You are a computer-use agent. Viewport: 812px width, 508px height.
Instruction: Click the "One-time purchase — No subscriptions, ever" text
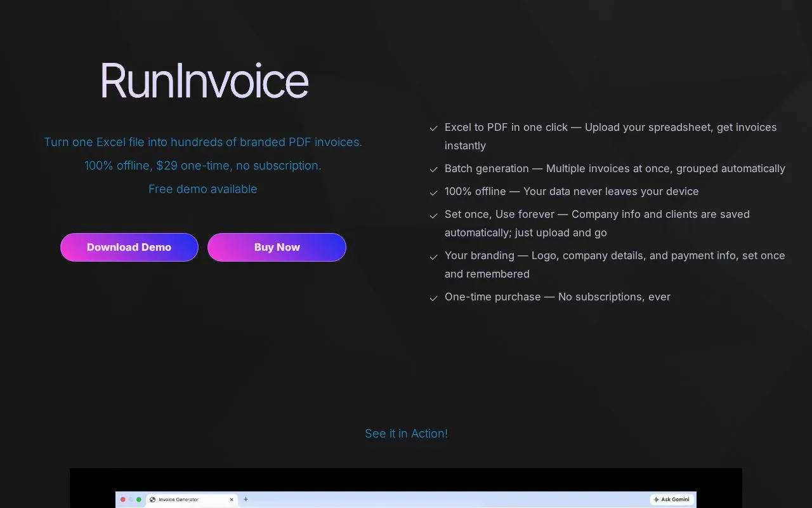pos(558,297)
